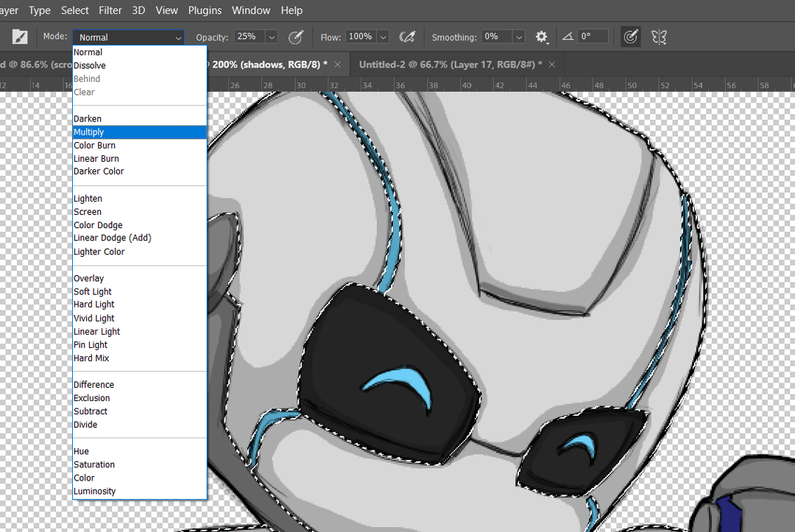795x532 pixels.
Task: Toggle pressure for opacity icon
Action: (x=296, y=37)
